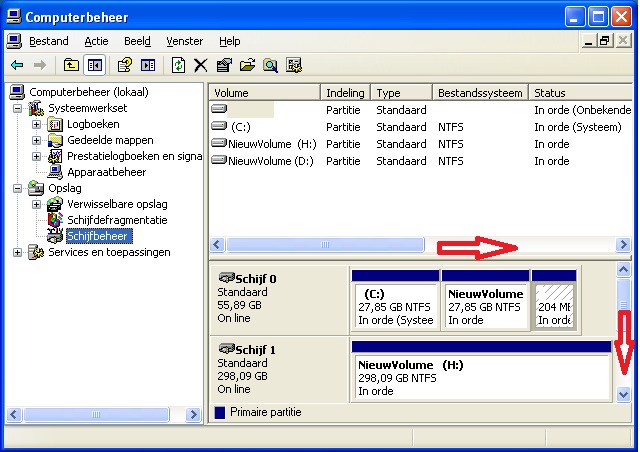The width and height of the screenshot is (640, 452).
Task: Click the black X delete toolbar icon
Action: pyautogui.click(x=200, y=65)
